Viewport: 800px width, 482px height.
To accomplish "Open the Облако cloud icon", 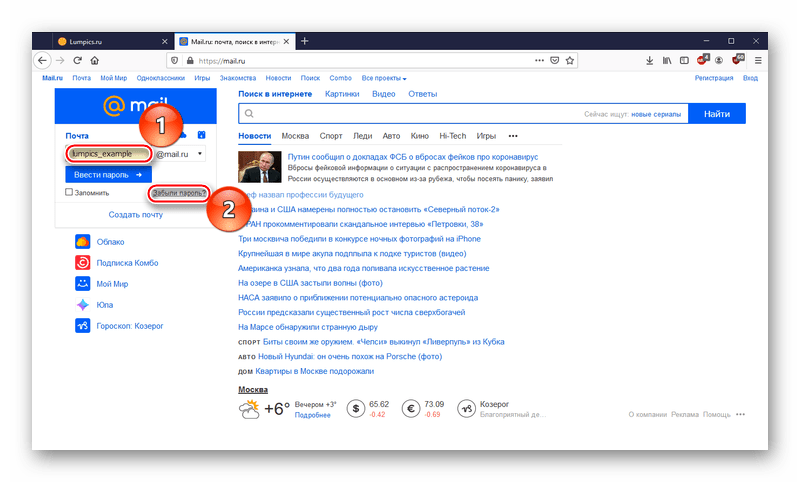I will (83, 242).
